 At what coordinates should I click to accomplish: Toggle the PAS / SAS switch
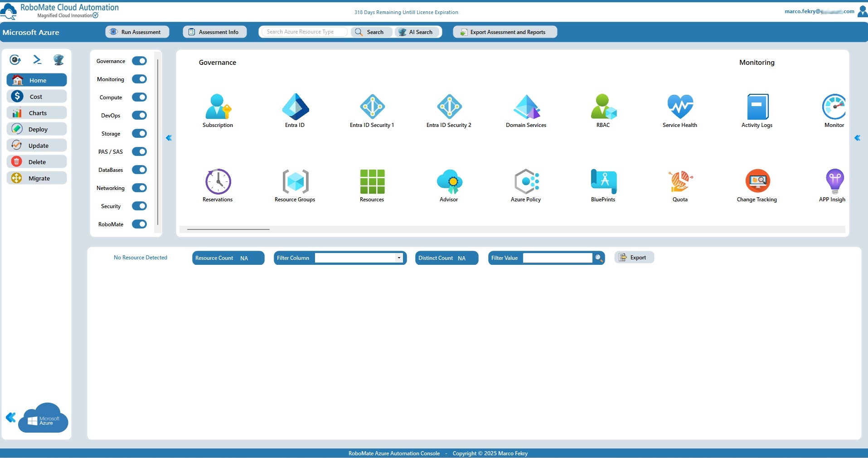[140, 151]
